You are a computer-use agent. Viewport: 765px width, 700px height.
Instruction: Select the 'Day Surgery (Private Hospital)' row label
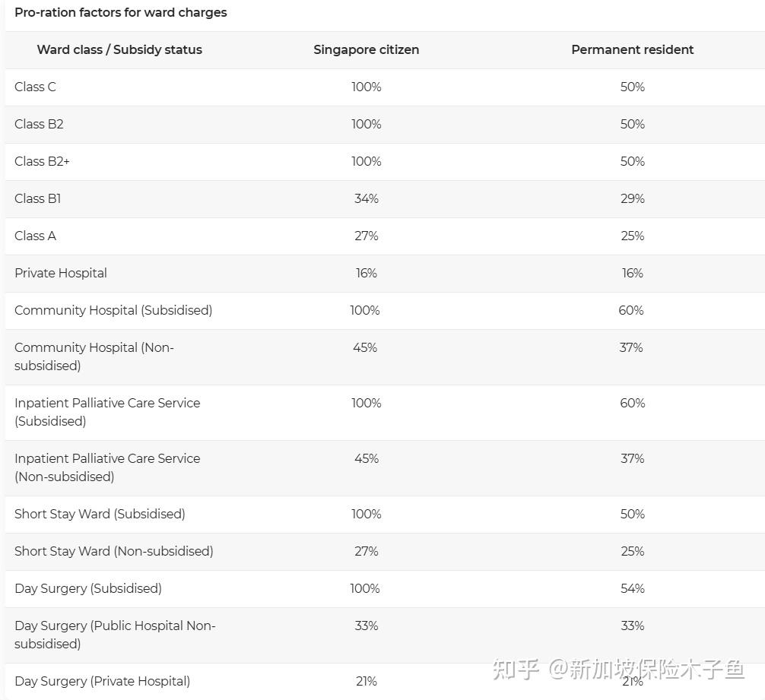[x=102, y=681]
